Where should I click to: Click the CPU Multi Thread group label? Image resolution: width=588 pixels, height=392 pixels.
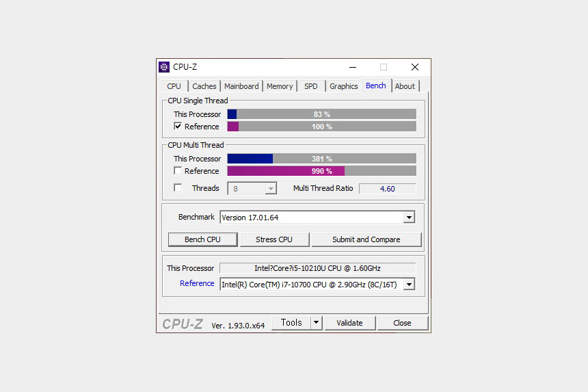point(196,145)
